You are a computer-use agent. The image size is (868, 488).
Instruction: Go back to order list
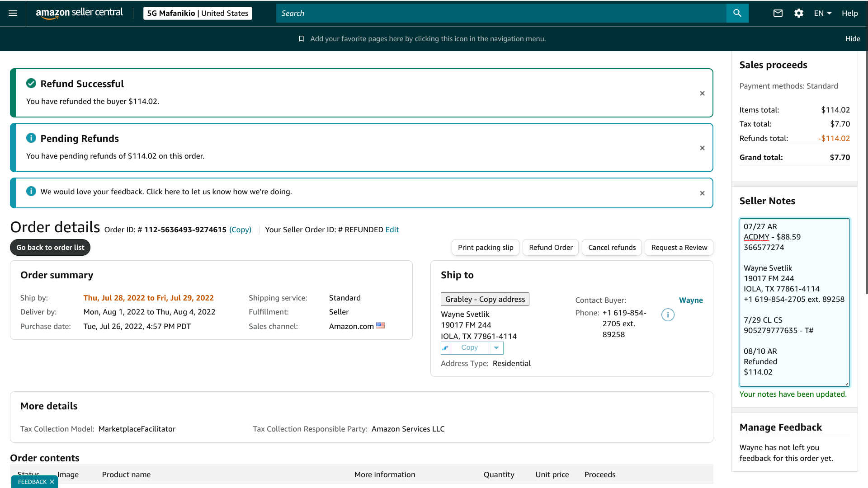pos(50,248)
